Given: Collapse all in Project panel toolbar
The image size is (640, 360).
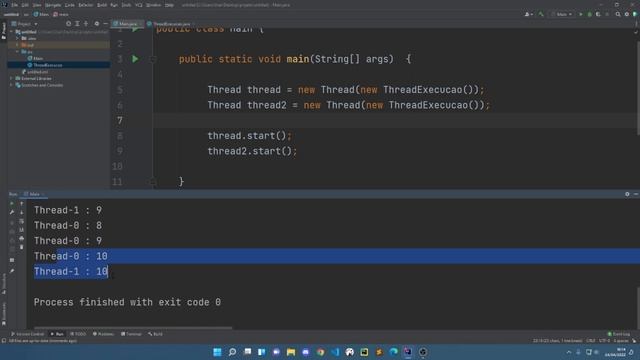Looking at the screenshot, I should point(86,24).
